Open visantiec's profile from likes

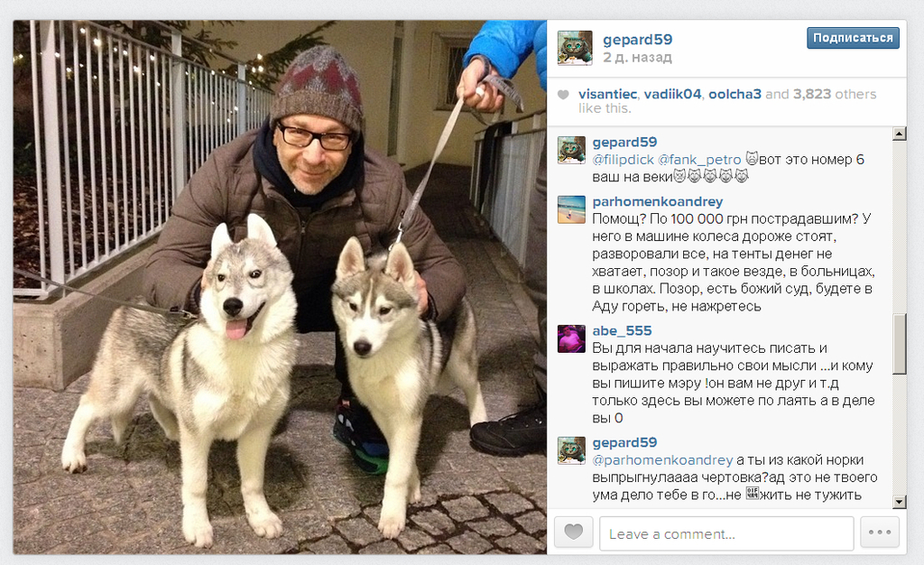pos(607,94)
